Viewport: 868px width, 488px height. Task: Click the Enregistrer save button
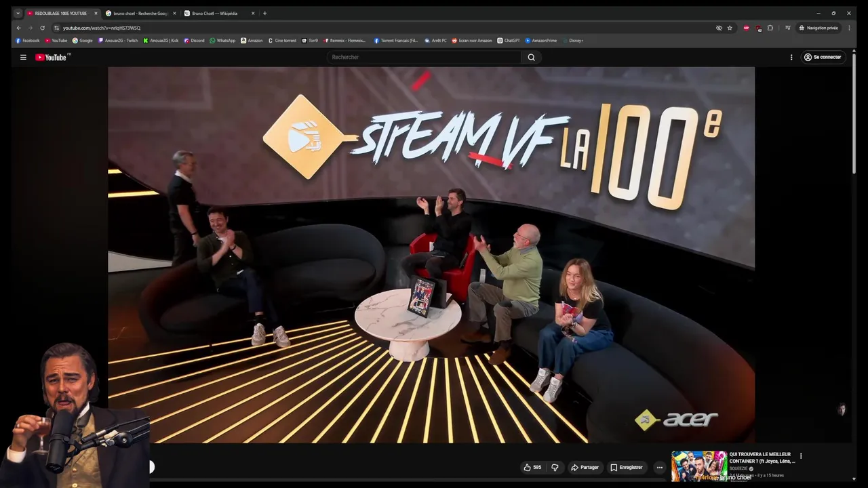pyautogui.click(x=627, y=468)
